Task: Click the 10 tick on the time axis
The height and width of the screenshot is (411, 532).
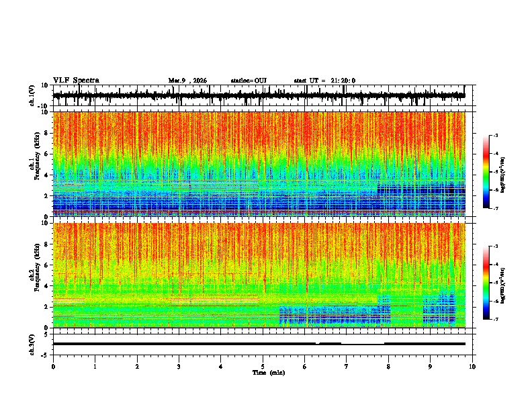Action: [472, 367]
